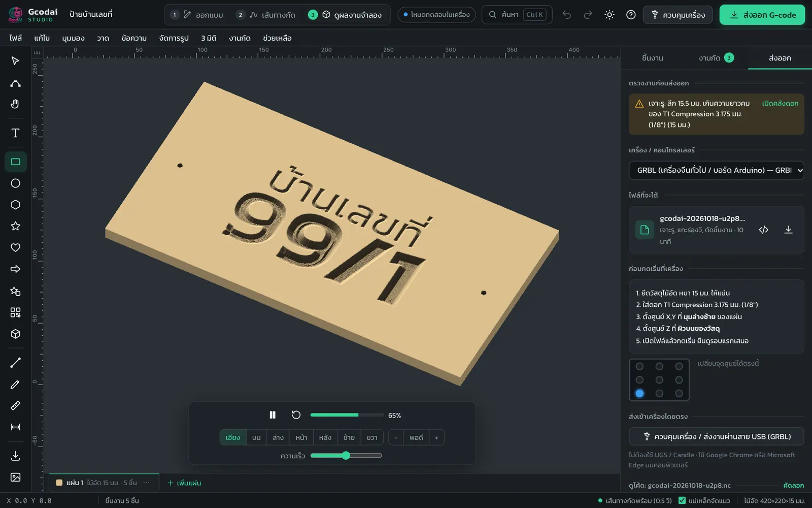
Task: Click the simulation progress bar
Action: 347,415
